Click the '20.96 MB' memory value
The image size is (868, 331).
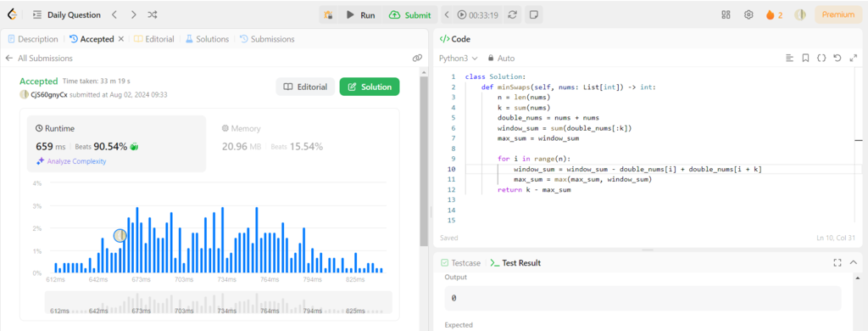[242, 147]
